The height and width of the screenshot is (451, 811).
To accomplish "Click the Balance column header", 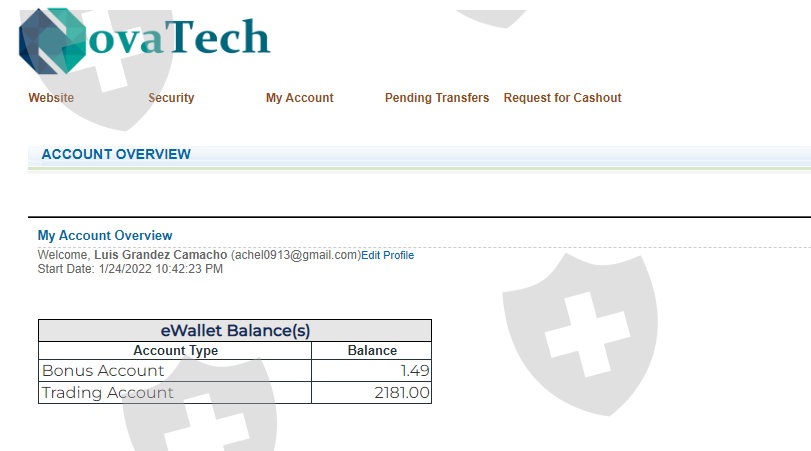I will [x=372, y=351].
